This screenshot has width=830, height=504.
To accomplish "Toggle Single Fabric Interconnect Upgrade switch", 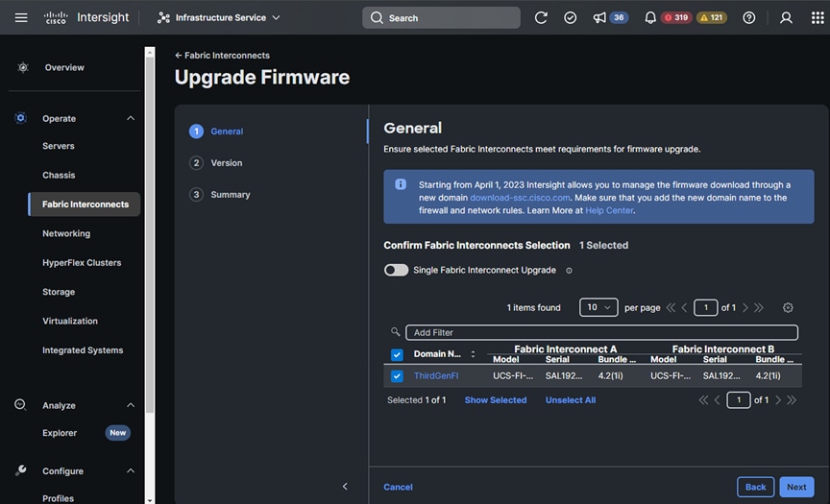I will (x=396, y=271).
